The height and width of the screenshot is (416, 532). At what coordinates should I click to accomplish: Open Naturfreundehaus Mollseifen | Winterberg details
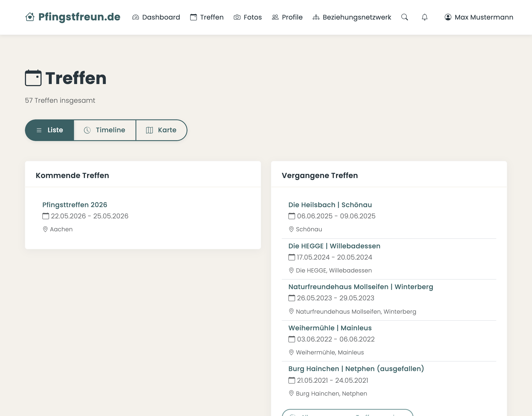tap(361, 287)
